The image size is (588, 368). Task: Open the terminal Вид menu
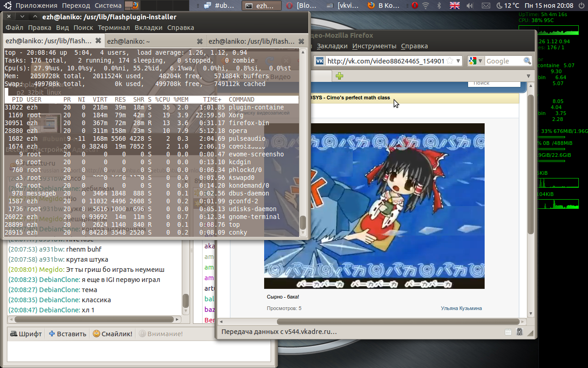(x=62, y=28)
